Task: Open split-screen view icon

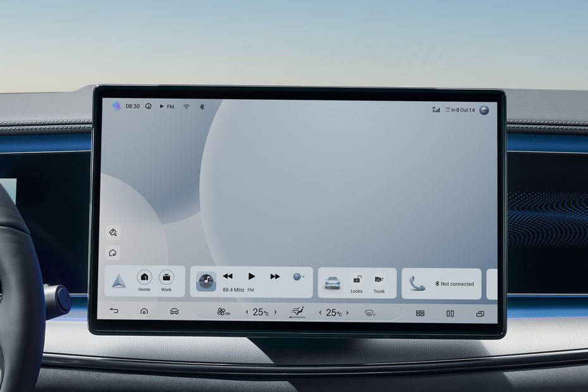Action: point(450,314)
